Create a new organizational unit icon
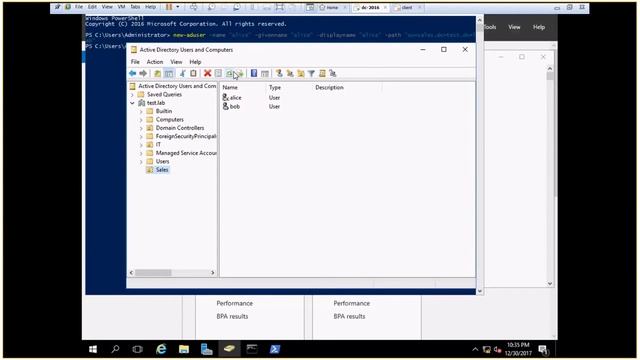Screen dimensions: 640x360 pyautogui.click(x=301, y=73)
